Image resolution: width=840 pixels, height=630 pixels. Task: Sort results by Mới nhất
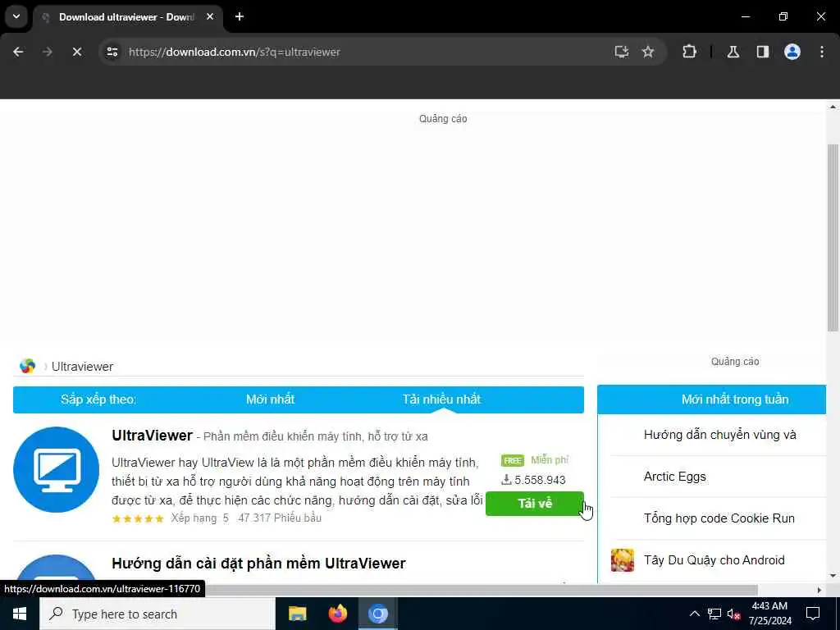click(x=270, y=399)
